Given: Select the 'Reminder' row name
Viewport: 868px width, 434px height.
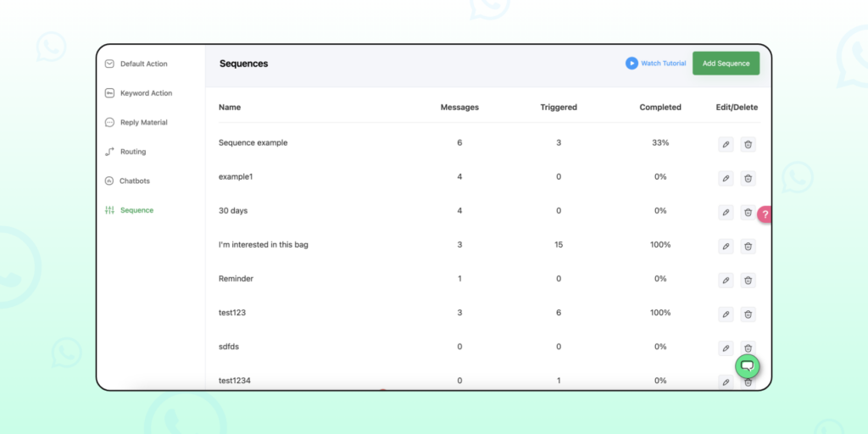Looking at the screenshot, I should (x=236, y=279).
